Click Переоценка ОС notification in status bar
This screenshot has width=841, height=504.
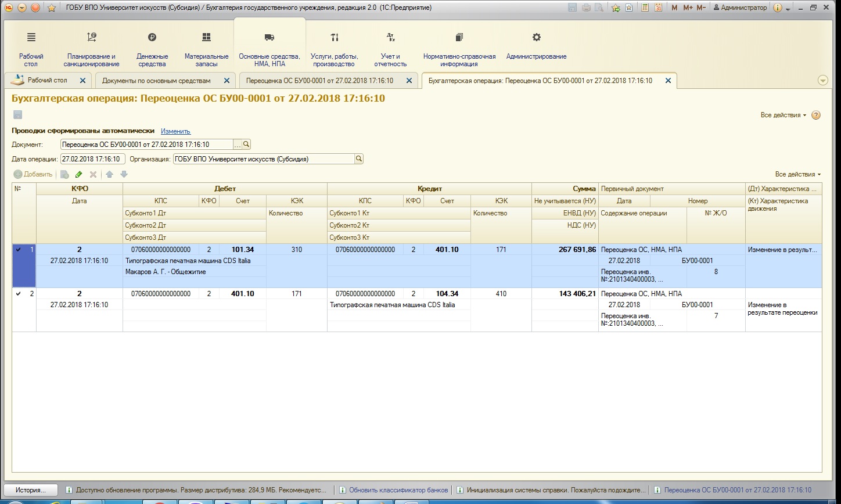(x=733, y=490)
